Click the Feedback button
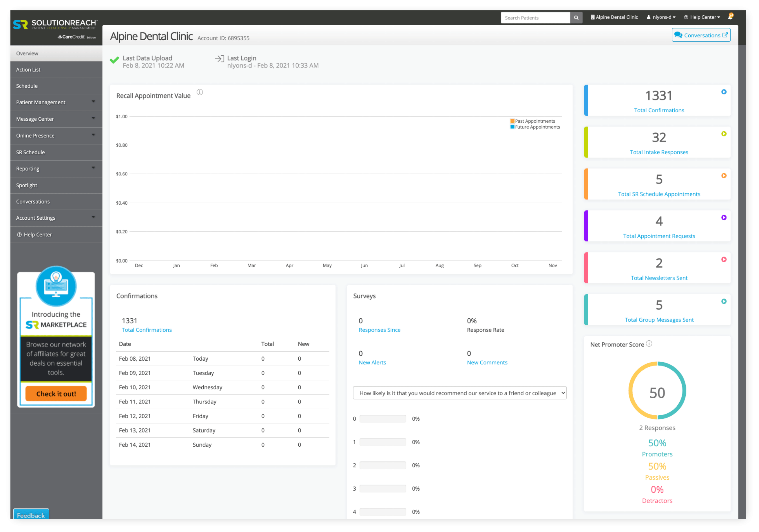This screenshot has height=532, width=759. tap(31, 515)
